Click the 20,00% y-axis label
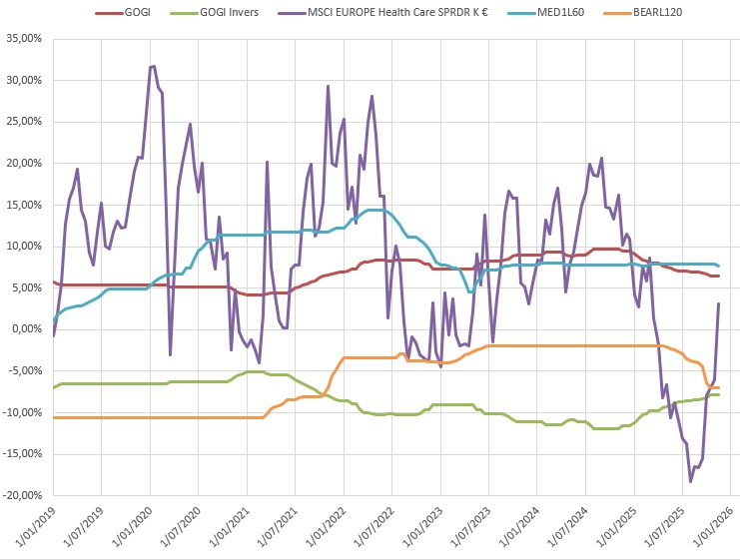 click(x=24, y=163)
